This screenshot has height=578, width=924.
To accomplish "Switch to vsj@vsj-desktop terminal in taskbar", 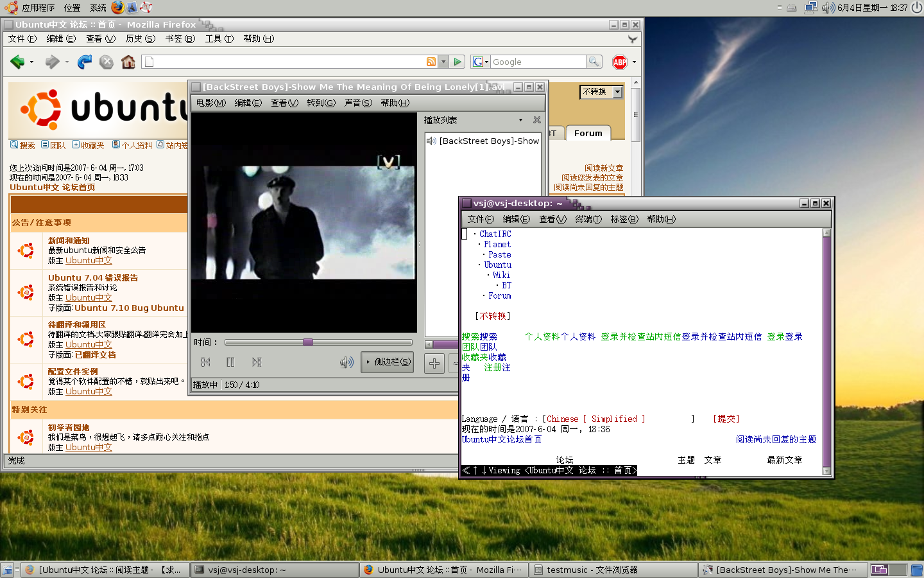I will [x=275, y=570].
